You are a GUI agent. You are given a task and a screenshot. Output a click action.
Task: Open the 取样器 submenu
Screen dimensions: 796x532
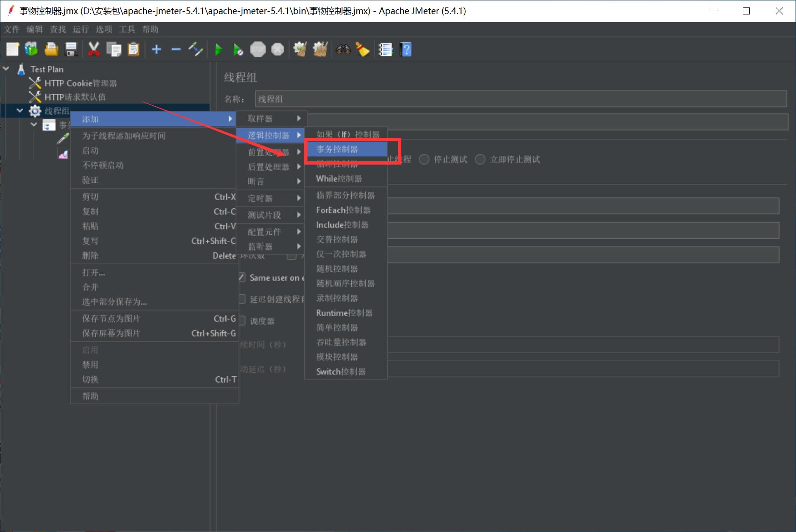pos(272,119)
